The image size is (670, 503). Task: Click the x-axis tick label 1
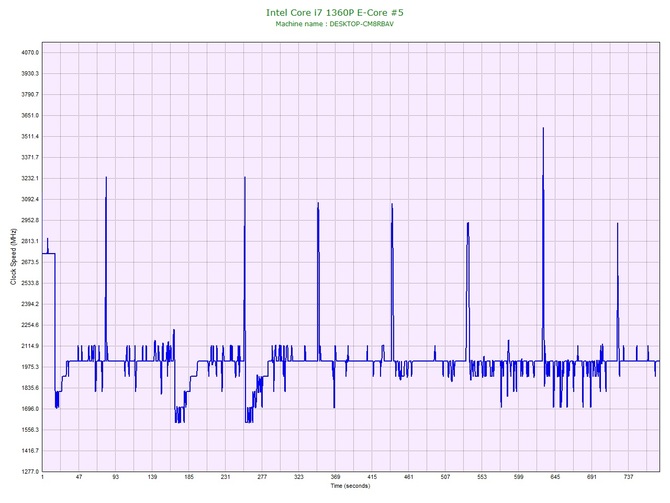(x=42, y=477)
